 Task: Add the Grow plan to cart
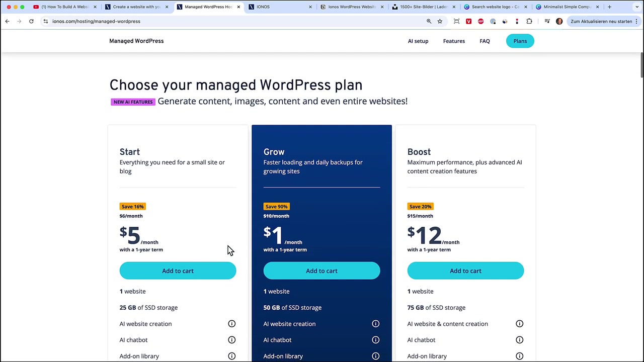[x=321, y=270]
